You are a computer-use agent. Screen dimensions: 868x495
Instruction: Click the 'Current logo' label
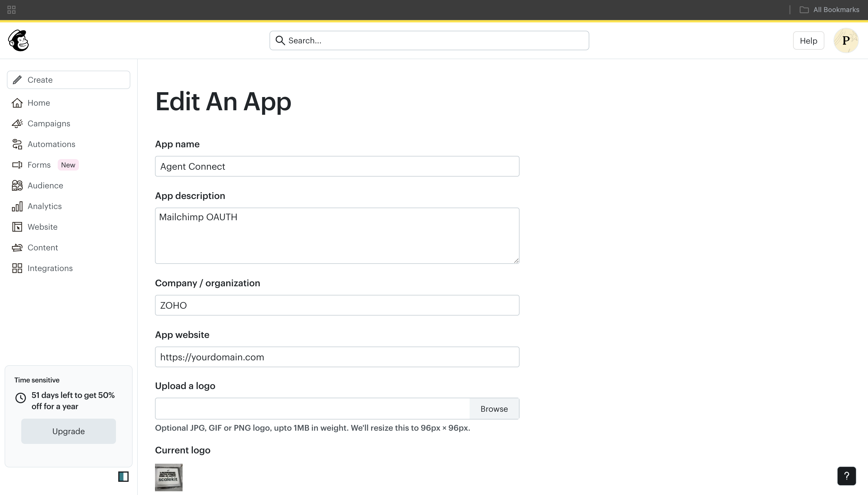pyautogui.click(x=183, y=450)
